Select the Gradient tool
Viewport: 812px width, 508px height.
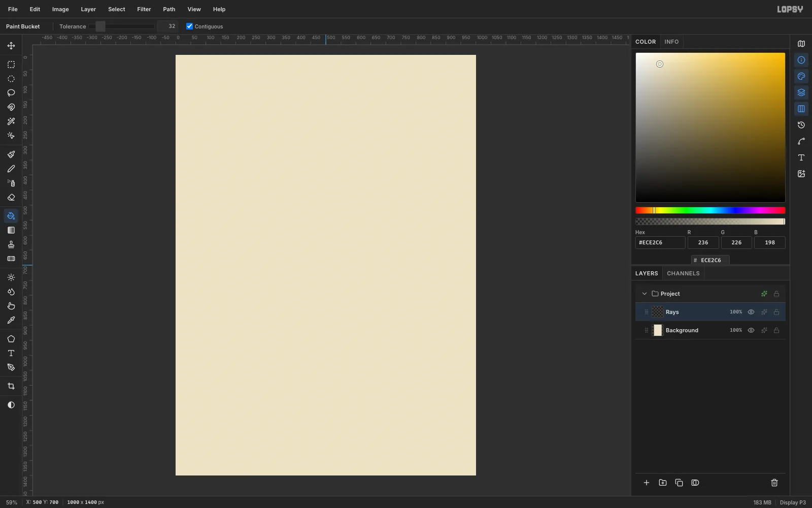[x=11, y=230]
